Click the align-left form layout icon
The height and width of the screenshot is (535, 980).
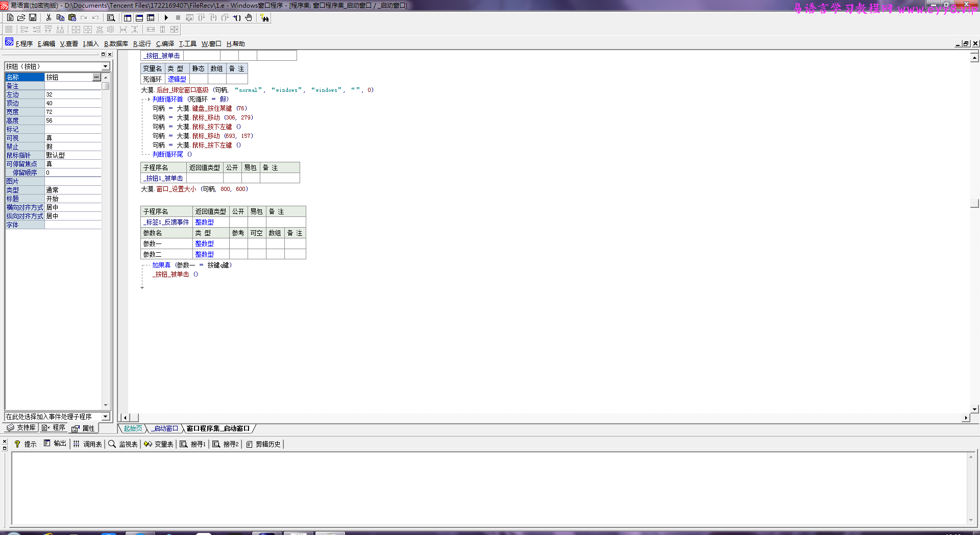[24, 30]
